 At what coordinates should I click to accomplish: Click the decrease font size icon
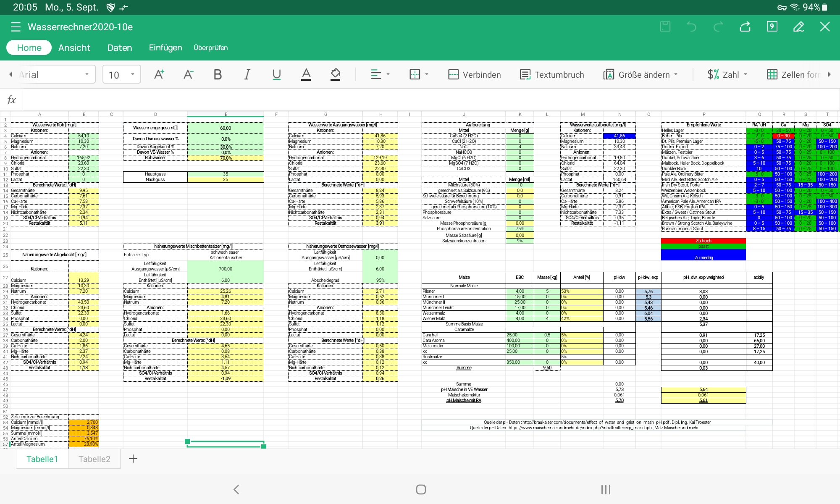pos(188,75)
